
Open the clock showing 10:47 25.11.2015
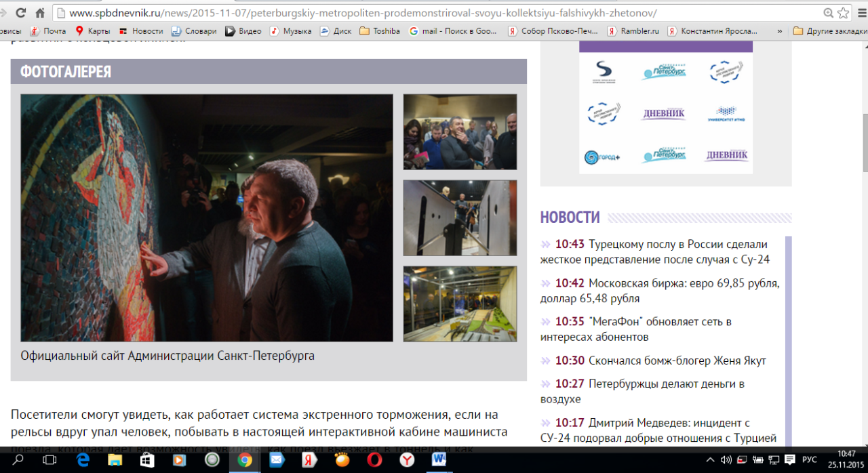(846, 459)
